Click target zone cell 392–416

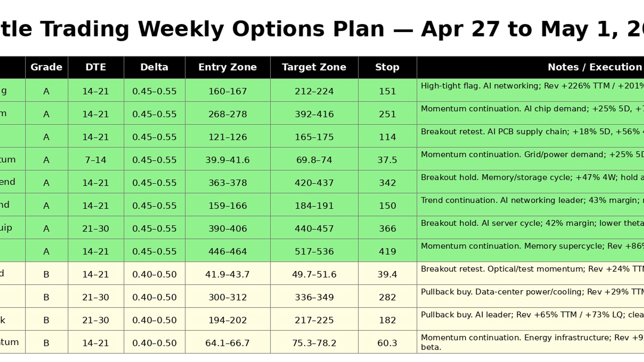[x=314, y=114]
